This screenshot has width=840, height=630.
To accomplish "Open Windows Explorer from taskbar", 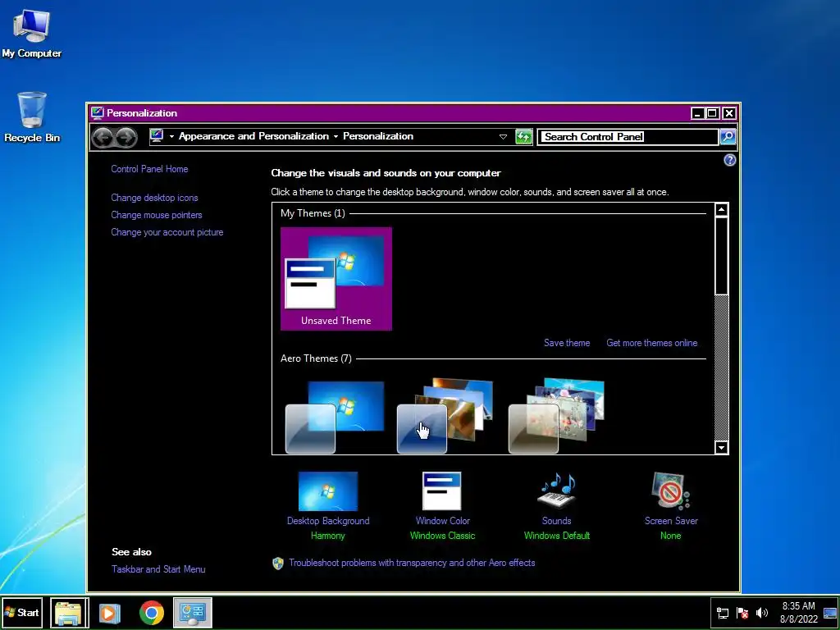I will point(69,613).
